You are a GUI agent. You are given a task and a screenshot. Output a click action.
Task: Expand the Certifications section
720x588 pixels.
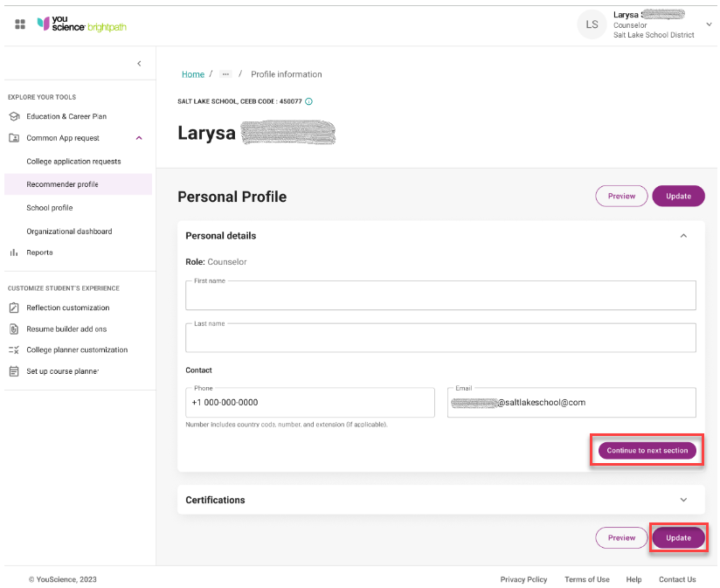click(x=683, y=500)
